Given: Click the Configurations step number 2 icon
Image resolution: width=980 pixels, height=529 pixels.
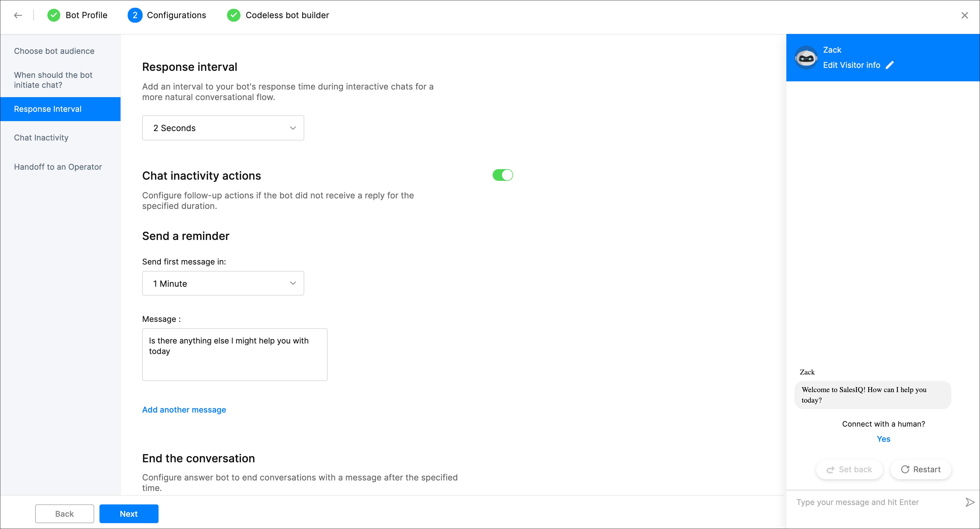Looking at the screenshot, I should 135,15.
